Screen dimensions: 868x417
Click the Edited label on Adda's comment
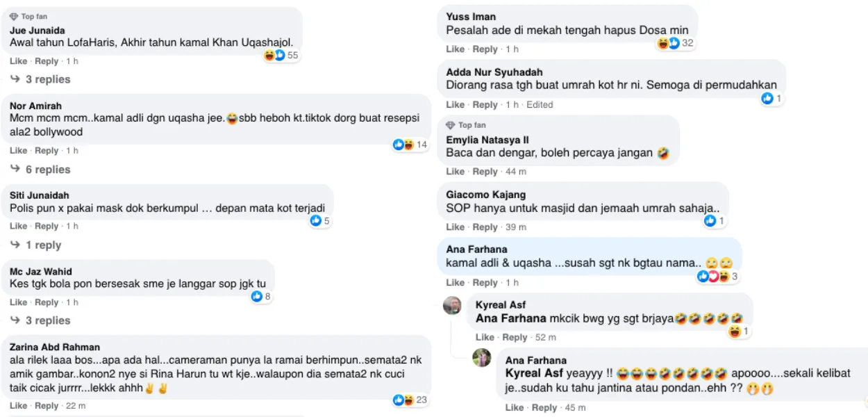[x=540, y=105]
